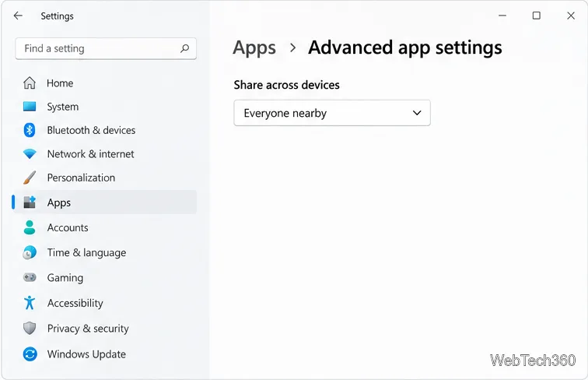588x380 pixels.
Task: Click the Accessibility figure icon
Action: pyautogui.click(x=30, y=303)
